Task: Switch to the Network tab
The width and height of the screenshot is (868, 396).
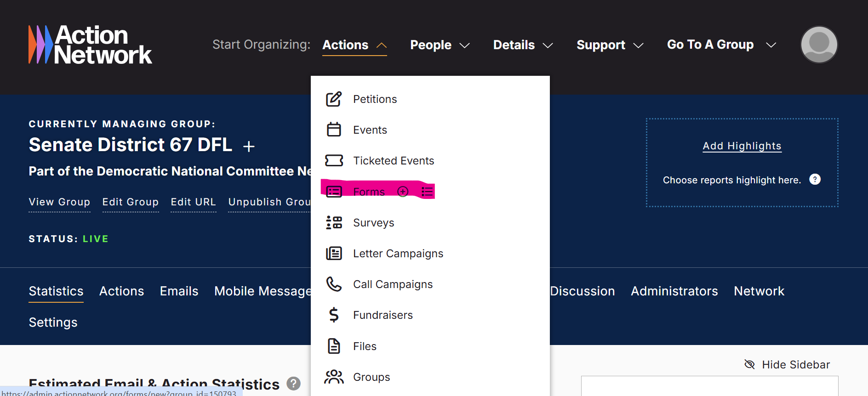Action: pos(759,291)
